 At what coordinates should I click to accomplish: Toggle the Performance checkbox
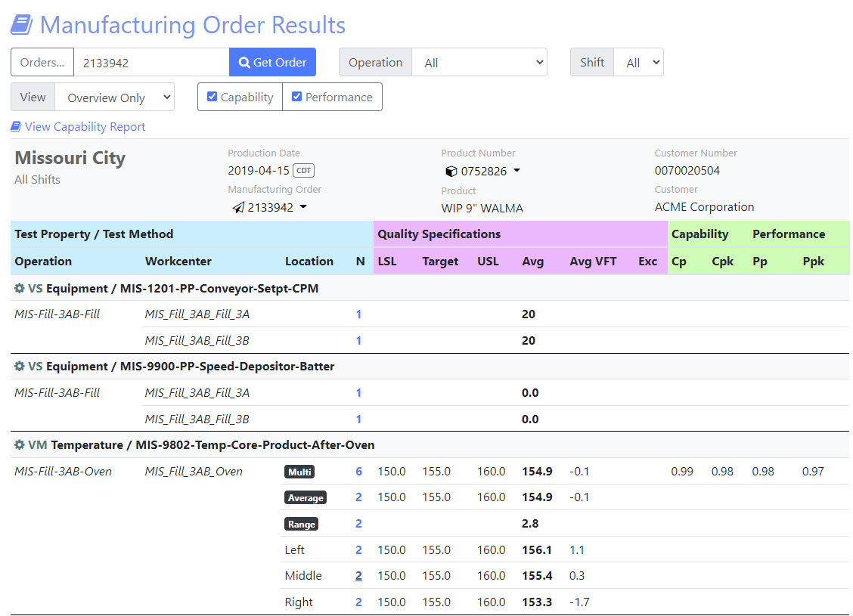point(297,97)
